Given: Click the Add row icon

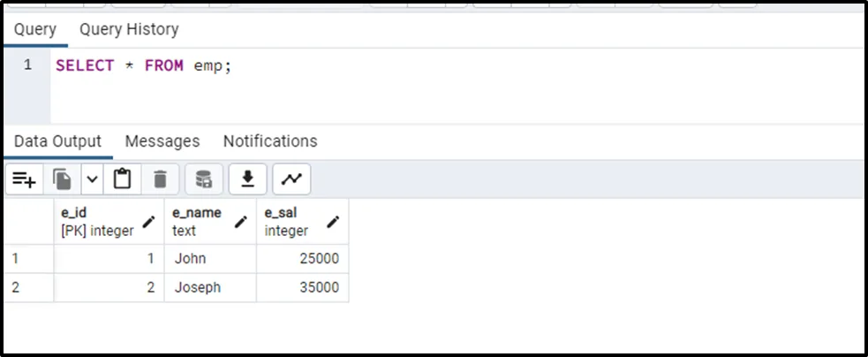Looking at the screenshot, I should 25,179.
